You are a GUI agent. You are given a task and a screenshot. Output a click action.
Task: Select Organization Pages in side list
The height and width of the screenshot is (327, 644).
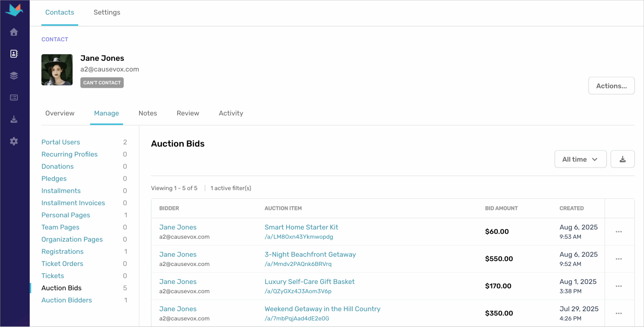[x=72, y=239]
